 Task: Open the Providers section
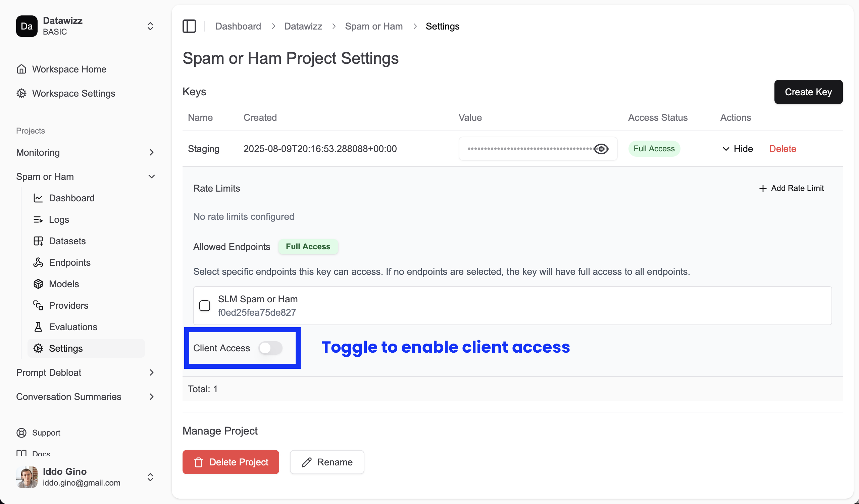pos(68,305)
